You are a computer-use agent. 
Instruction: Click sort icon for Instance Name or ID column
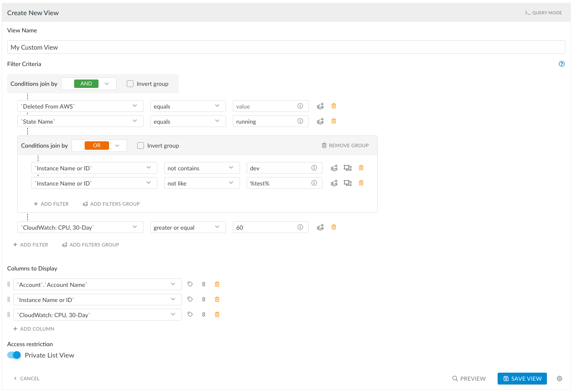pos(204,299)
